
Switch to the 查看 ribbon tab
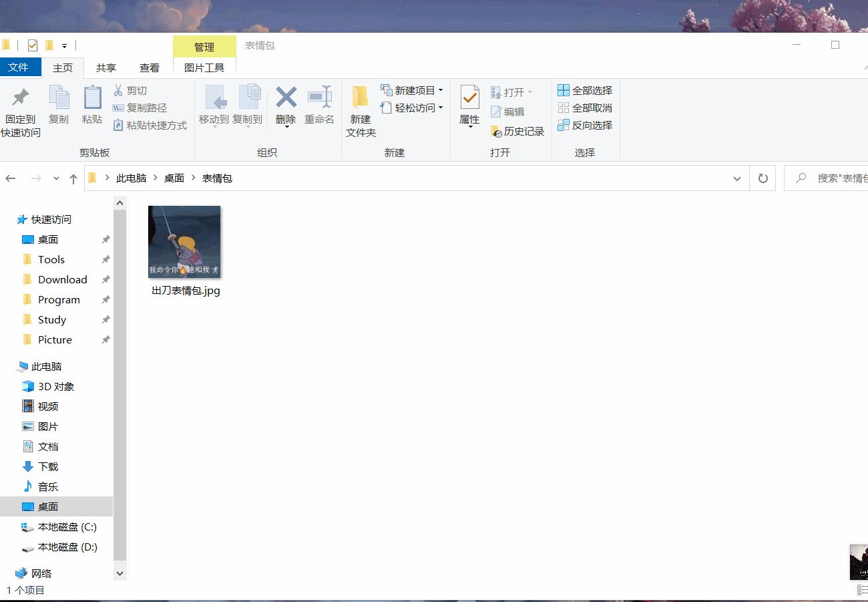click(150, 67)
